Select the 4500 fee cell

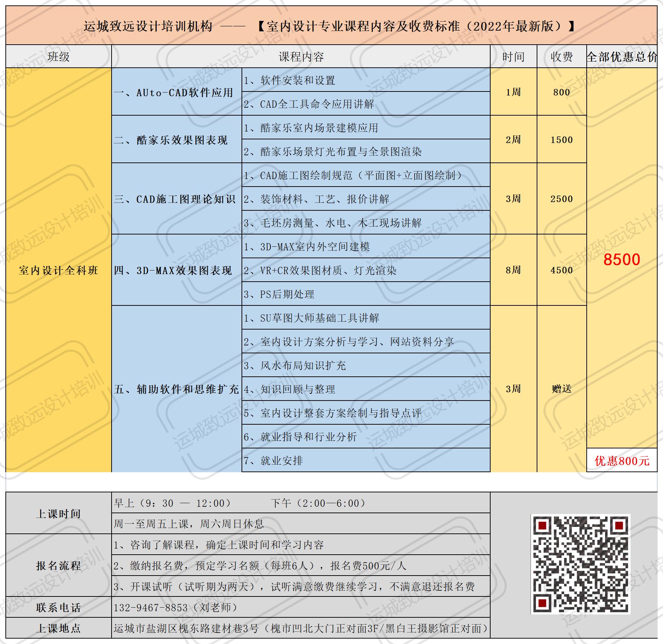point(561,270)
